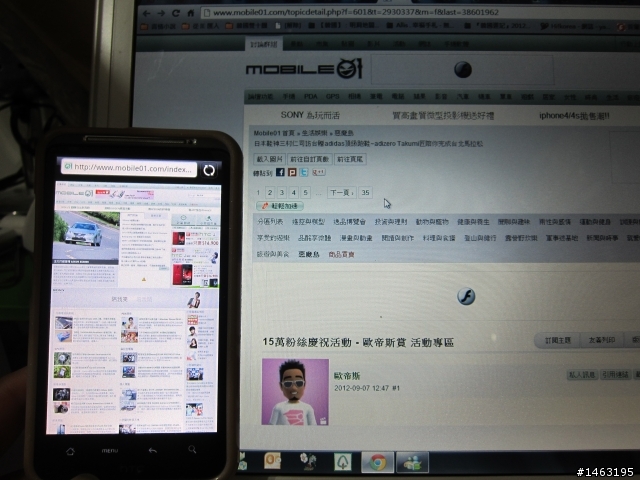Open the Mobile01 首頁 breadcrumb link
Screen dimensions: 640x480
coord(274,133)
